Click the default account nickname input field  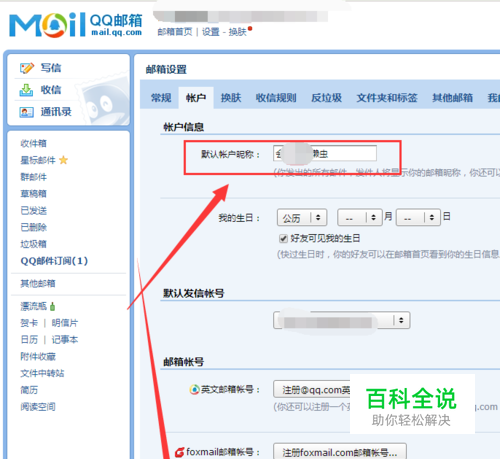pos(325,154)
